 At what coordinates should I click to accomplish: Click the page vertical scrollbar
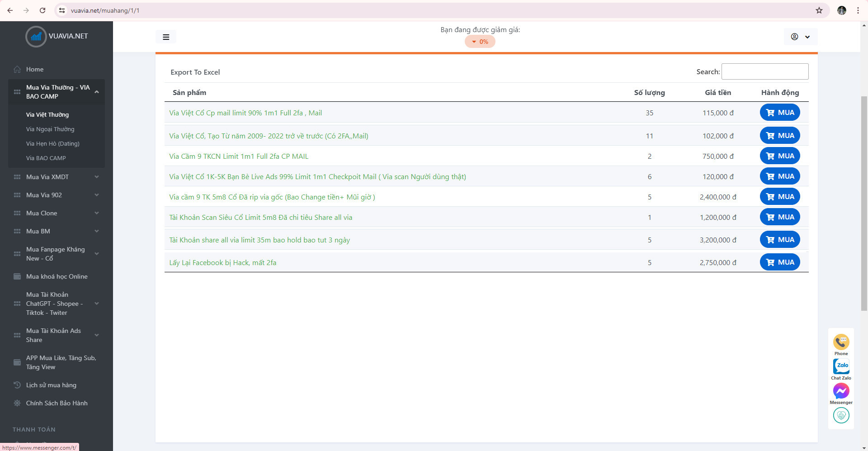click(864, 204)
